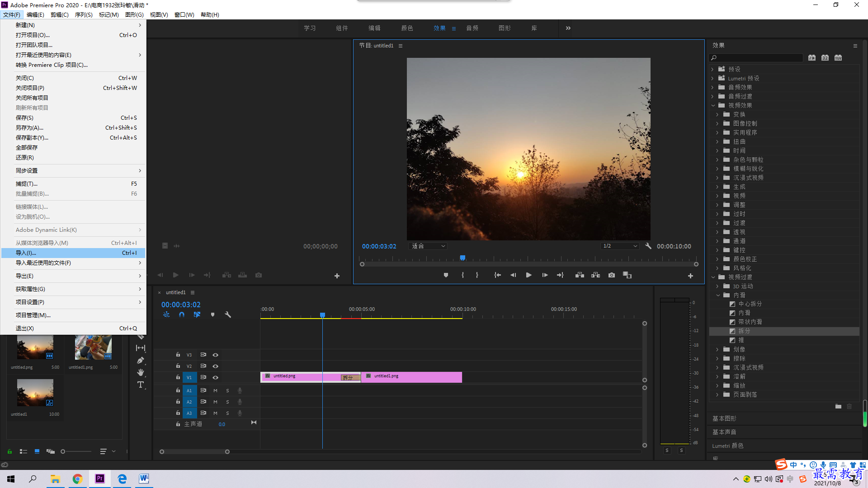The height and width of the screenshot is (488, 868).
Task: Toggle track lock for V1
Action: (x=178, y=377)
